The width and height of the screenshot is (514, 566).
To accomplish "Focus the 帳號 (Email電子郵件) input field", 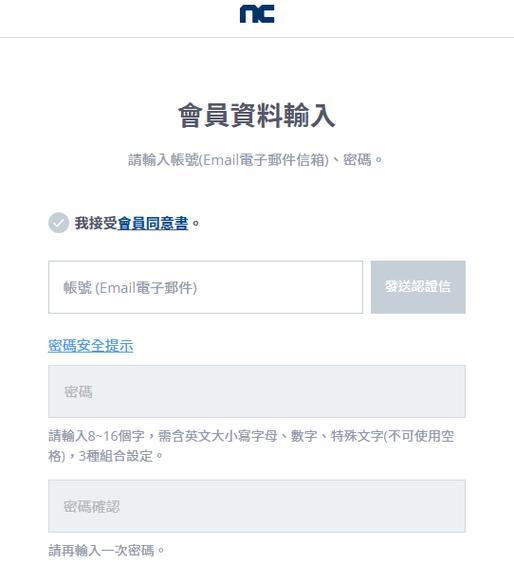I will click(205, 287).
